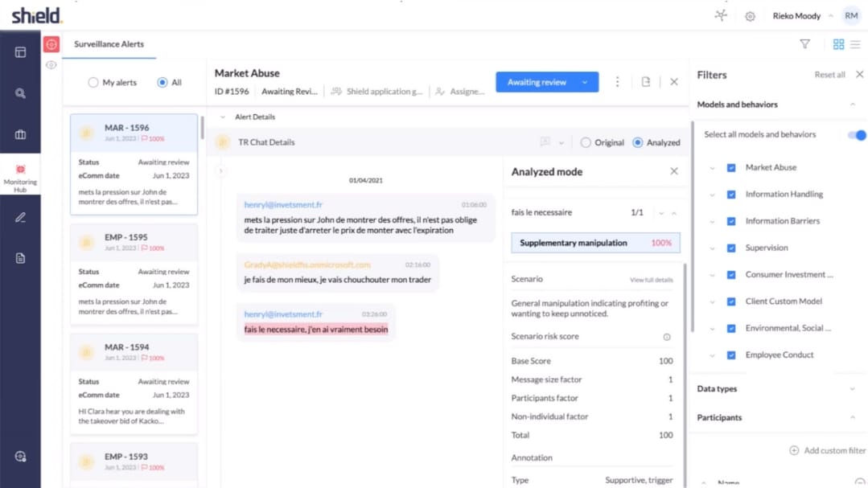
Task: Click the filter funnel icon in header
Action: click(804, 44)
